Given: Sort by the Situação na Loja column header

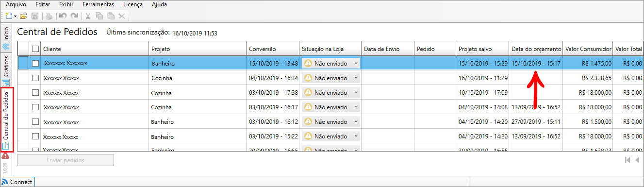Looking at the screenshot, I should 330,49.
